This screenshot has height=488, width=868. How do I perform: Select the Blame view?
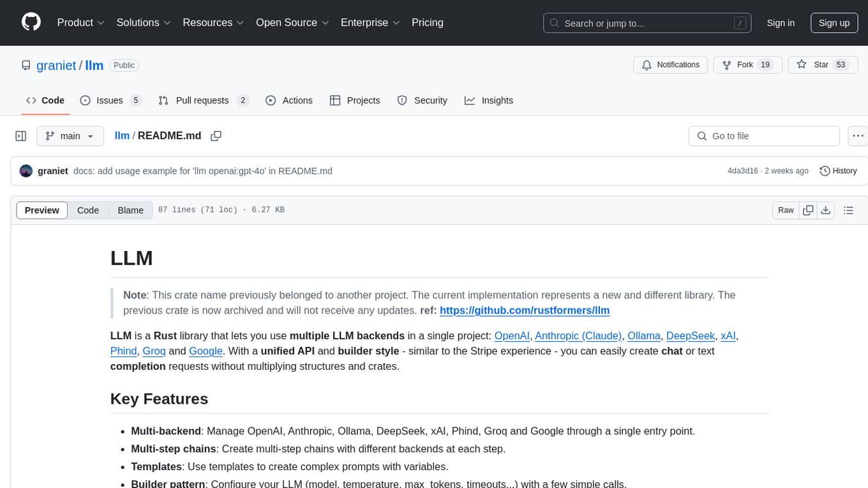coord(131,210)
